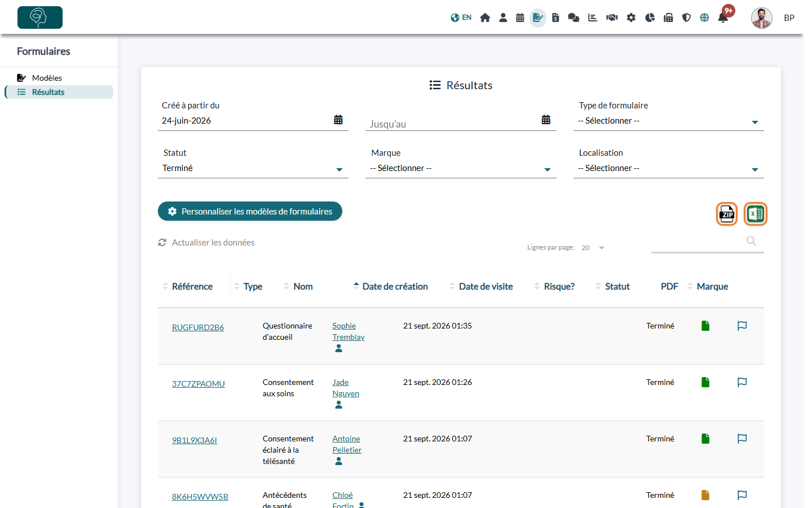The width and height of the screenshot is (812, 508).
Task: Open date picker for Créé à partir du
Action: click(338, 120)
